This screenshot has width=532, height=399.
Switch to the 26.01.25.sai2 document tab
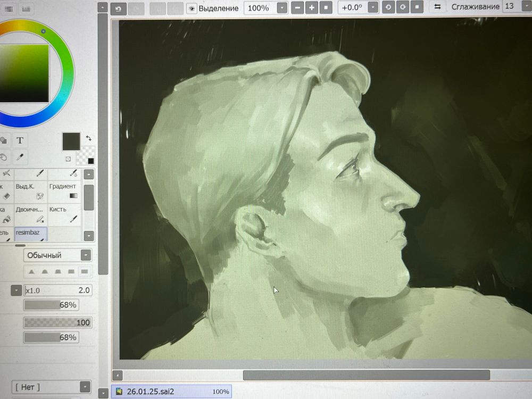coord(171,391)
